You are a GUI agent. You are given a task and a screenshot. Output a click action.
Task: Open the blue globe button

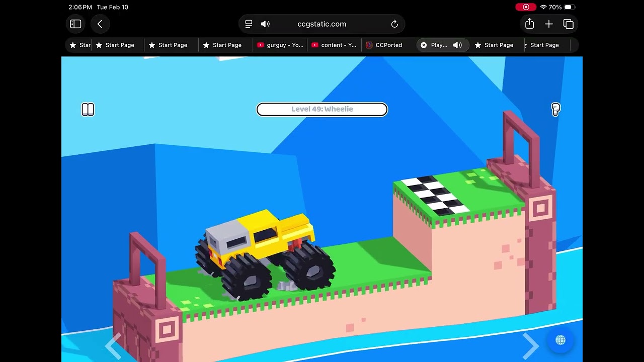(x=560, y=340)
